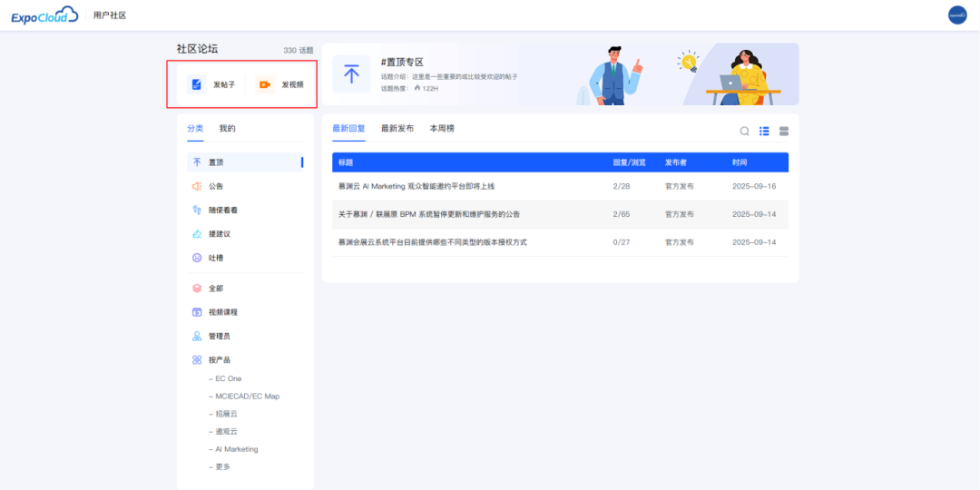
Task: Expand the 按产品 product category
Action: [x=219, y=359]
